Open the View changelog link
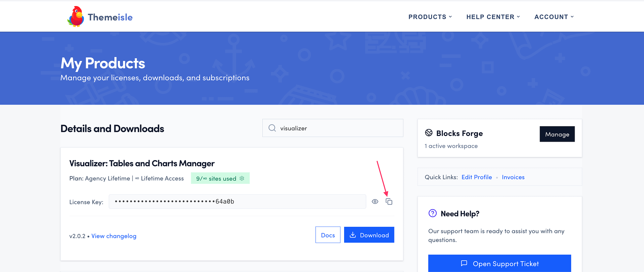The image size is (644, 272). click(x=114, y=236)
